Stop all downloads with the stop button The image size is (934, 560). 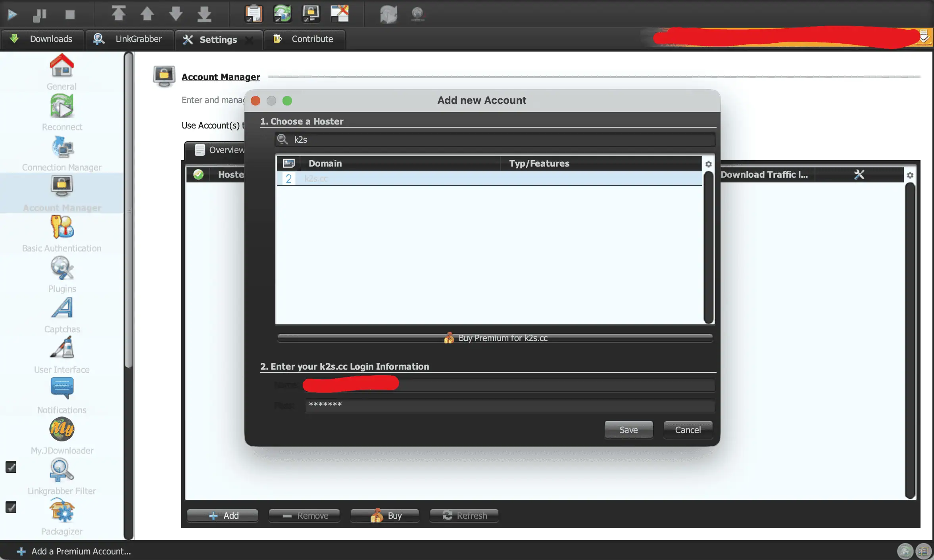pos(70,15)
